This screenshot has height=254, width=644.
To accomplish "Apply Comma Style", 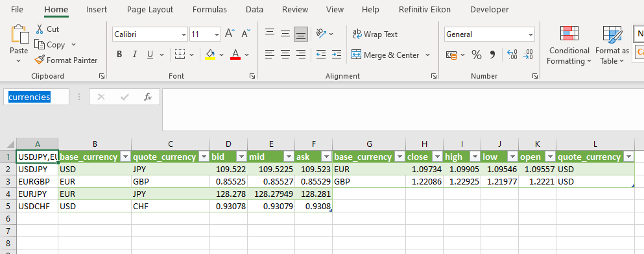I will (x=492, y=55).
